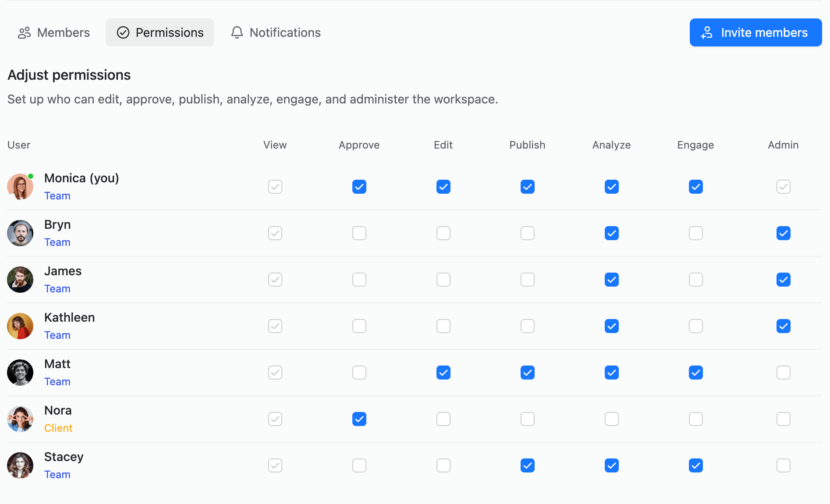
Task: Click the Approve column header
Action: (x=359, y=145)
